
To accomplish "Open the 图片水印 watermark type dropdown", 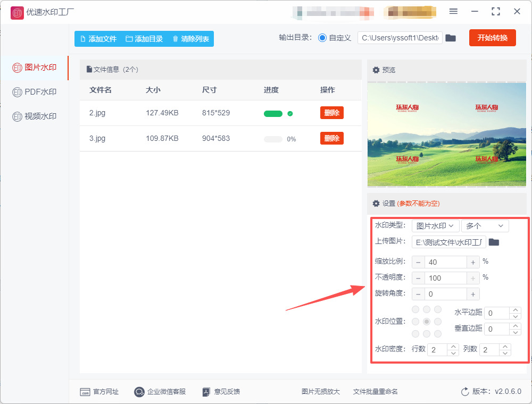I will pyautogui.click(x=435, y=226).
